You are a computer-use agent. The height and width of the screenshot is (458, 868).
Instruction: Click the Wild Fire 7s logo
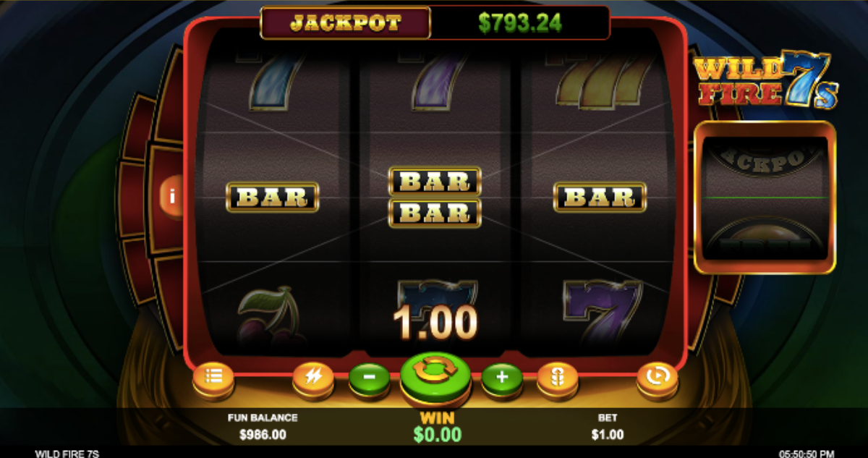pyautogui.click(x=767, y=81)
